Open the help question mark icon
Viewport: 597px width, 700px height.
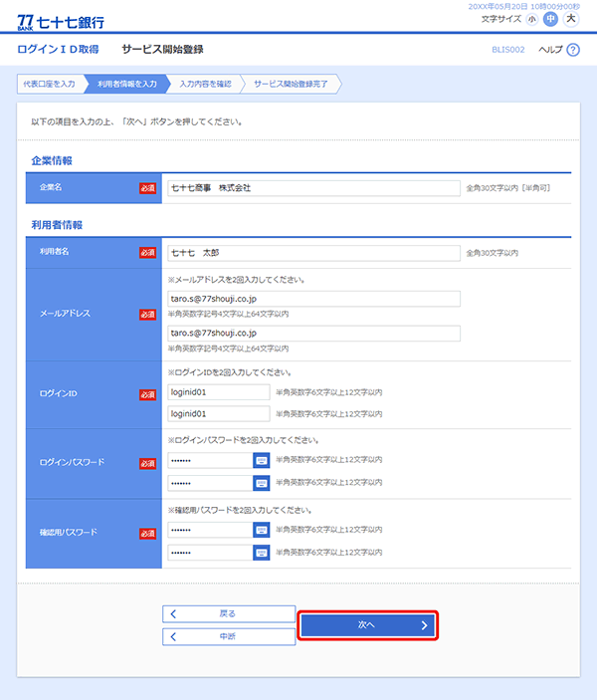pyautogui.click(x=573, y=50)
